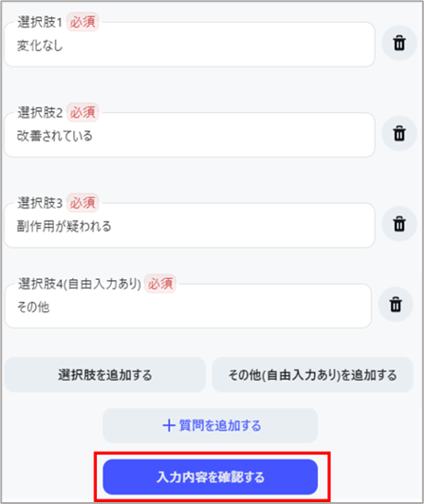Delete the その他 option via trash icon
Image resolution: width=424 pixels, height=504 pixels.
pyautogui.click(x=396, y=305)
